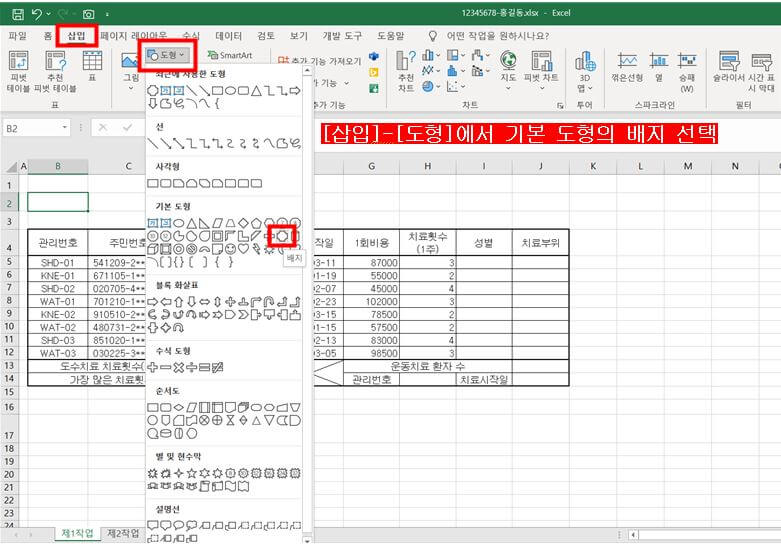781x553 pixels.
Task: Open the Help (도움말) tab
Action: click(x=390, y=36)
